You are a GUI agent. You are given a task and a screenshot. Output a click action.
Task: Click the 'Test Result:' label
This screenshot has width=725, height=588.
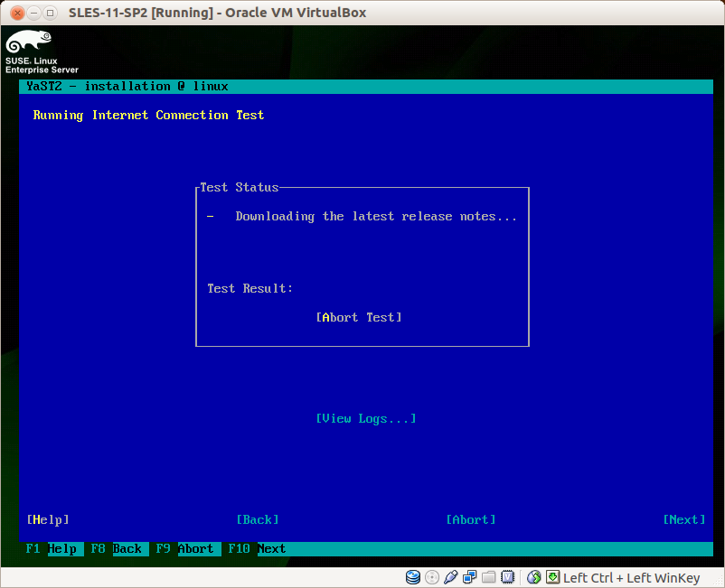(250, 288)
